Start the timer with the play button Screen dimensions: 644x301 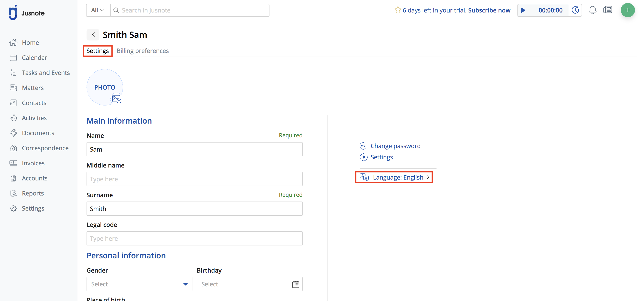coord(523,10)
